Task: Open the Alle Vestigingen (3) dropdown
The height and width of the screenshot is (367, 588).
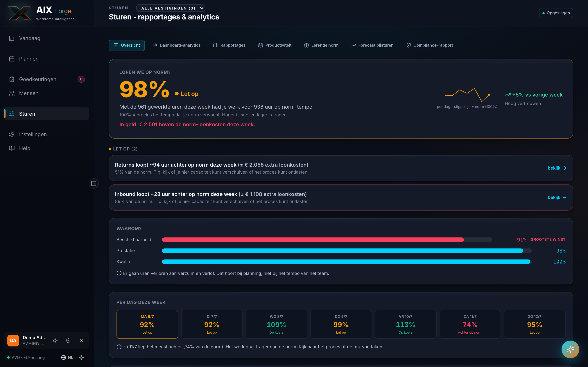Action: pyautogui.click(x=171, y=8)
